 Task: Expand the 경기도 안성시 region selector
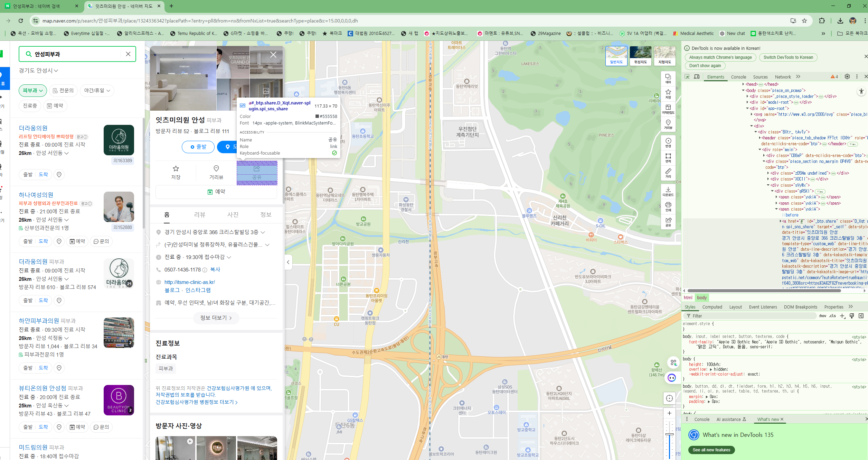(x=38, y=71)
